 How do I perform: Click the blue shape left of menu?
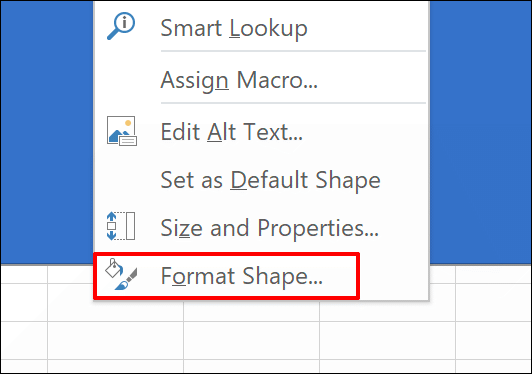pyautogui.click(x=47, y=132)
